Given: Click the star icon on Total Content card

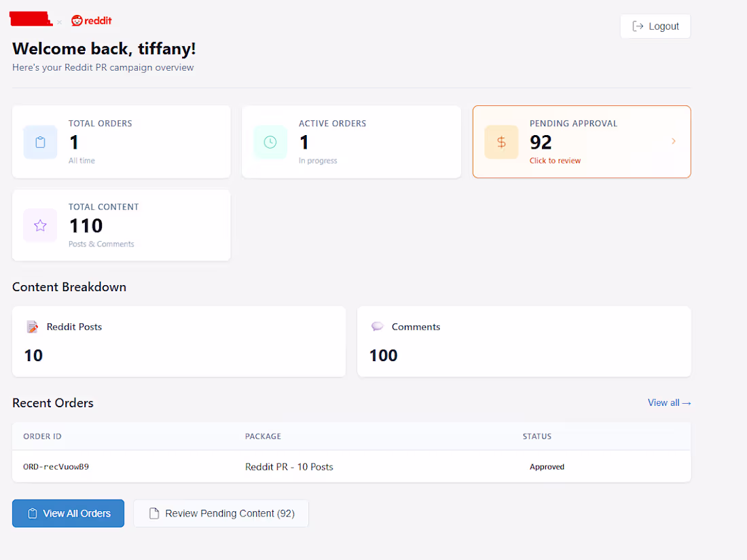Looking at the screenshot, I should (40, 225).
